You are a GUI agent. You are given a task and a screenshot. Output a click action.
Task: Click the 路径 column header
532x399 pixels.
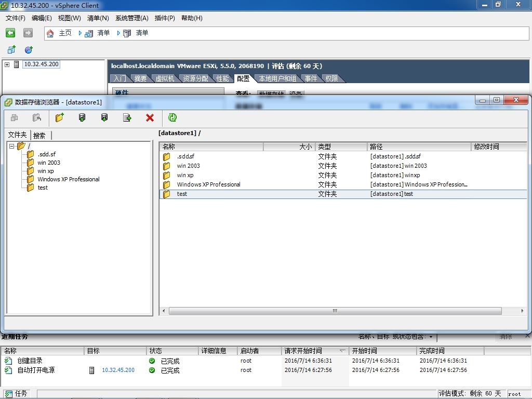point(419,147)
